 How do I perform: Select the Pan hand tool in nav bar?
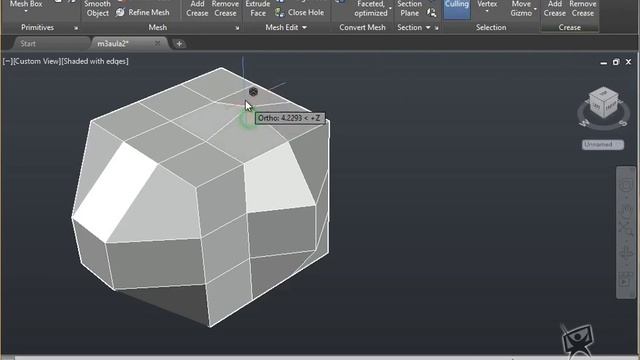[x=626, y=210]
